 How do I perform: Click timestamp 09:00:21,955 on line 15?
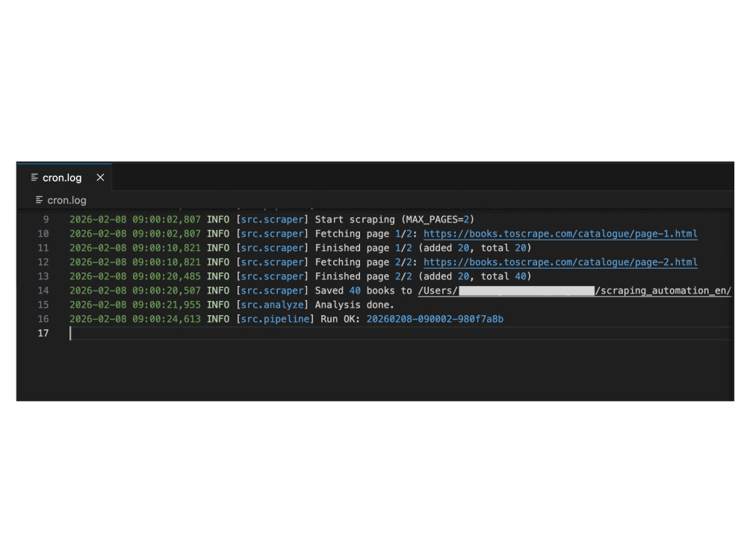point(167,305)
